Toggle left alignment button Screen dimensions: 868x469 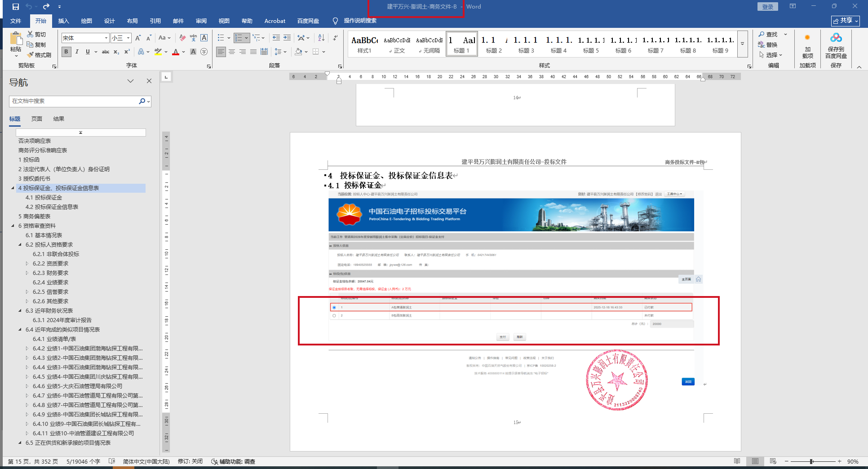tap(221, 52)
